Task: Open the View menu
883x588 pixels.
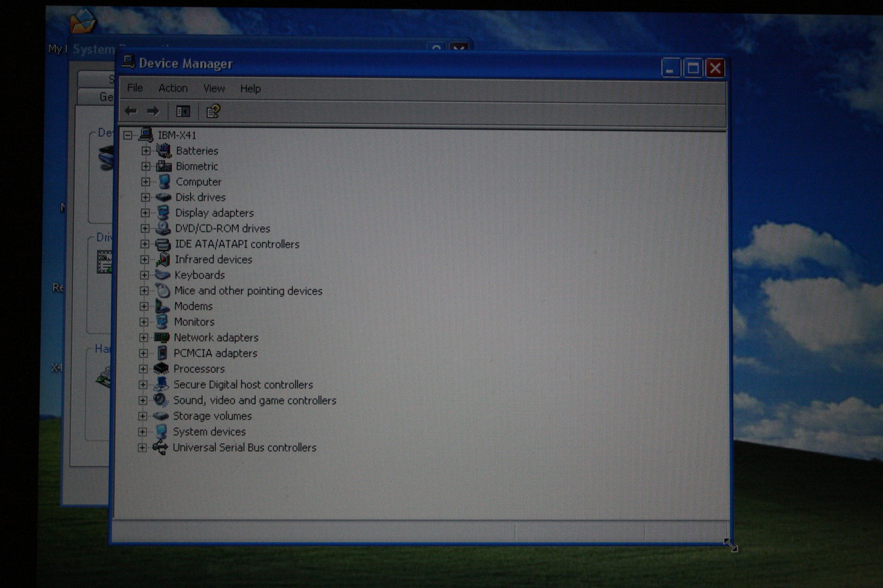Action: click(214, 88)
